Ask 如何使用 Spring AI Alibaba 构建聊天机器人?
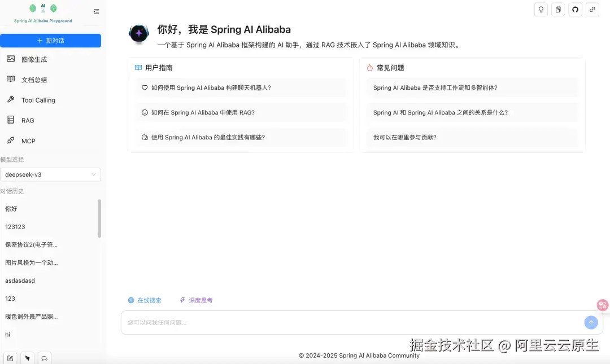This screenshot has width=610, height=364. (241, 88)
